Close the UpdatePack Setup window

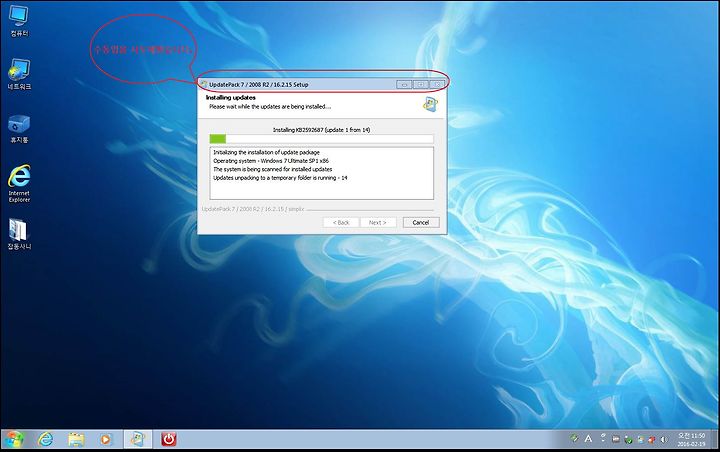[x=437, y=85]
